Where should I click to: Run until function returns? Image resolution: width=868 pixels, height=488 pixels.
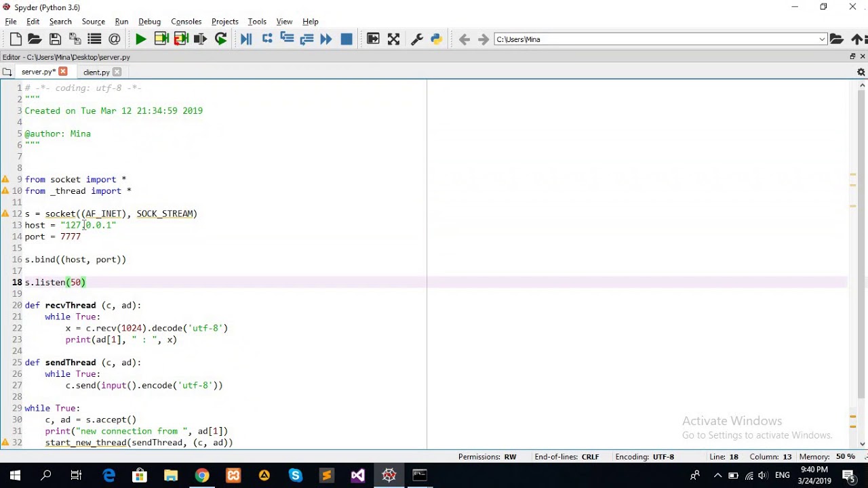307,39
